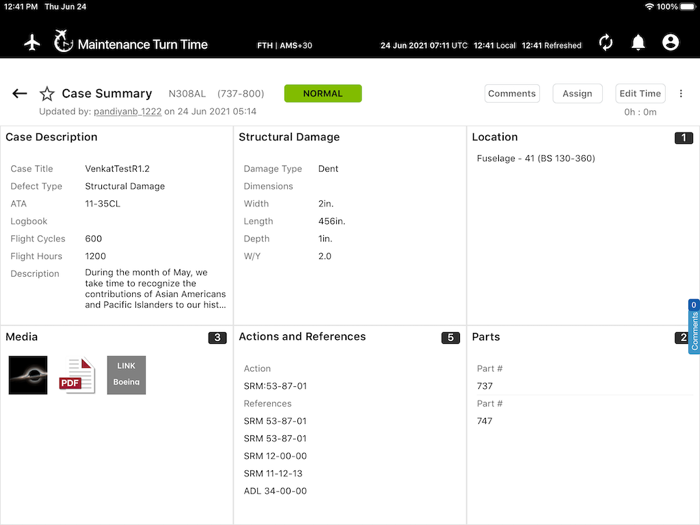Viewport: 700px width, 525px height.
Task: Click tail number N308AL
Action: tap(187, 94)
